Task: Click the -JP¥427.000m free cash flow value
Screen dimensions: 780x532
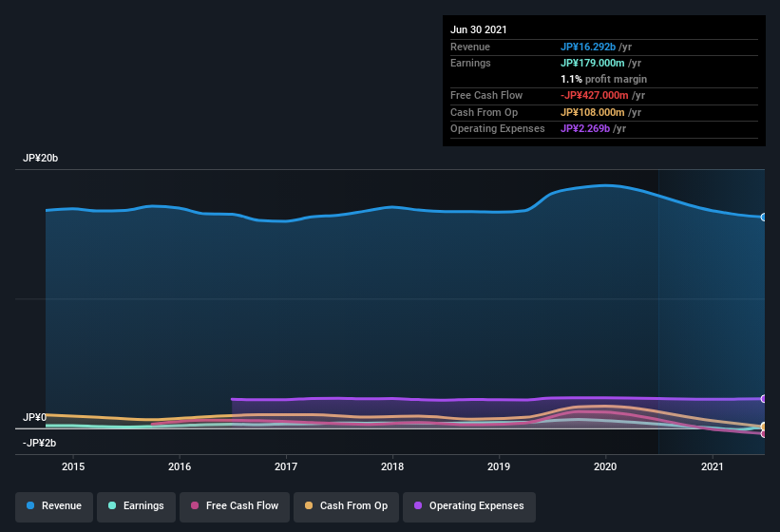Action: [595, 95]
